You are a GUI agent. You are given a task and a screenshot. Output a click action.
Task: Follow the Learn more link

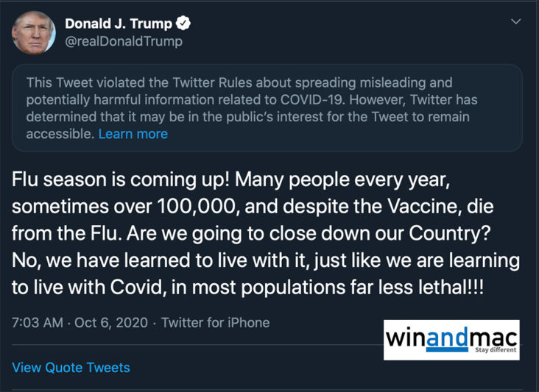pos(133,134)
